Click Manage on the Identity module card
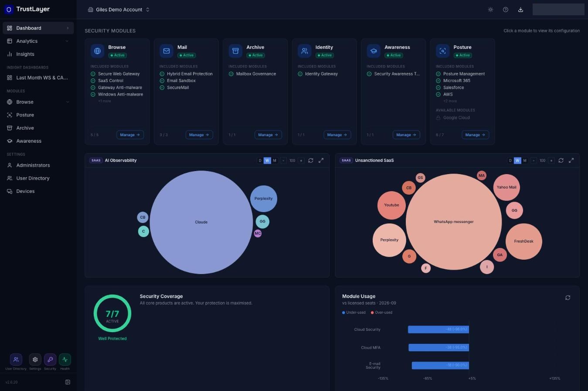This screenshot has width=588, height=391. coord(337,135)
